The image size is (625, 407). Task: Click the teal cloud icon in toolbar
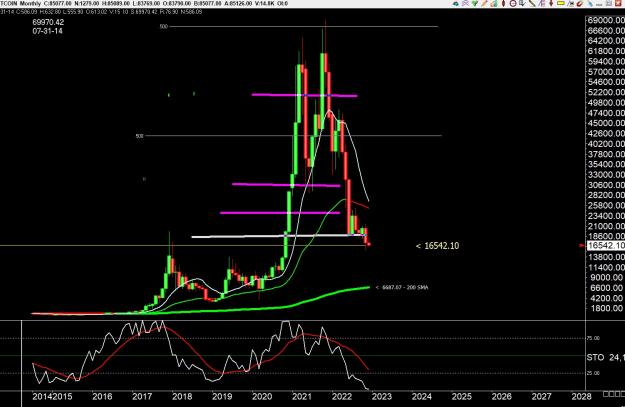click(456, 4)
